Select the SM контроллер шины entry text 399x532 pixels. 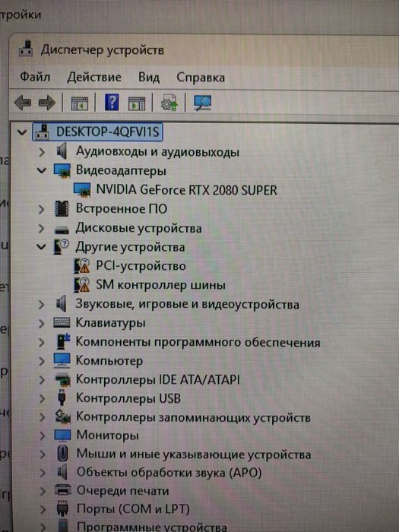[160, 285]
